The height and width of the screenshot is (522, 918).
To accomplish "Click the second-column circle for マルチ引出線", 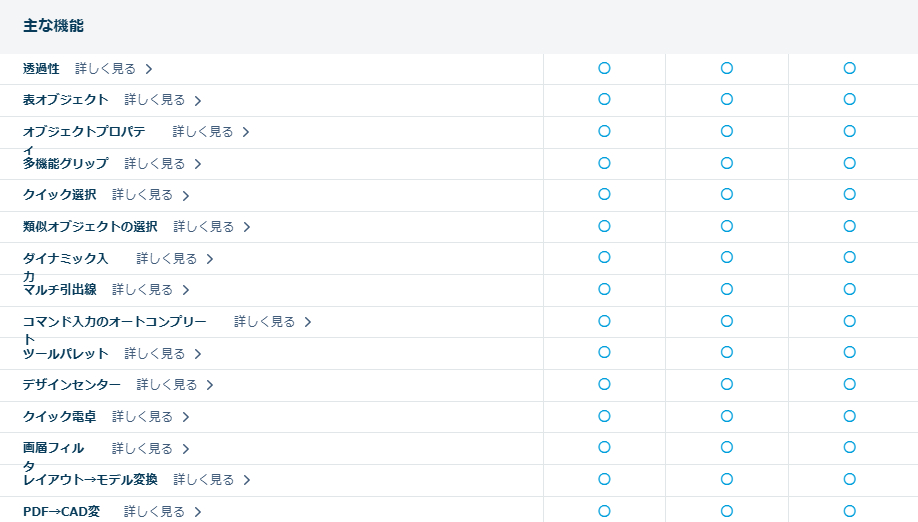I will coord(727,289).
